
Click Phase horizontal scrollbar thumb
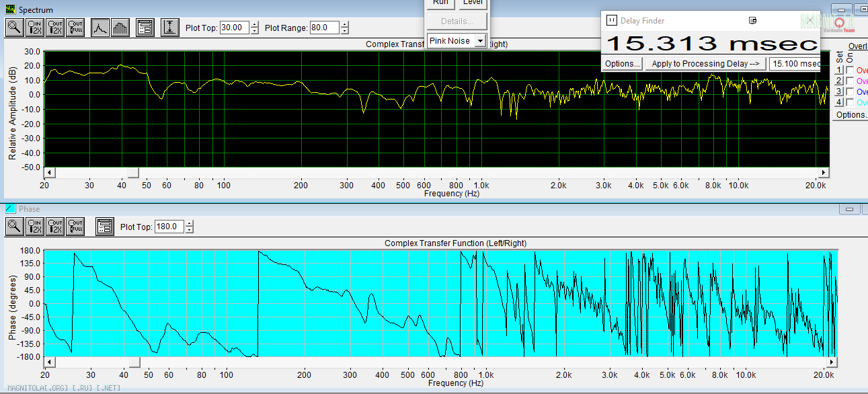coord(134,363)
